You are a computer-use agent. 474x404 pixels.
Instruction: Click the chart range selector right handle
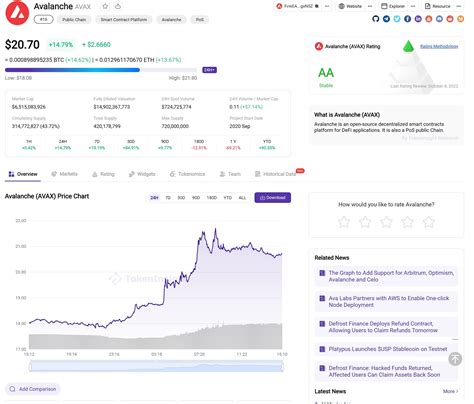(283, 367)
